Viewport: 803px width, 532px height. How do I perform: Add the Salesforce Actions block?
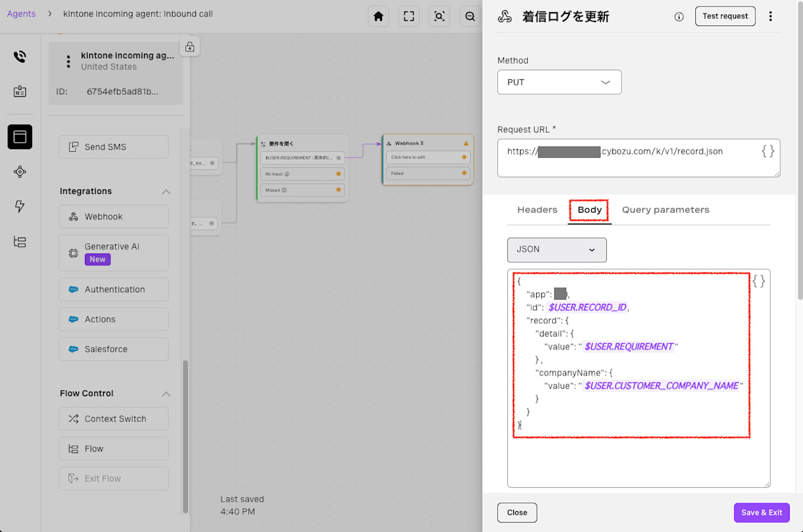point(114,319)
